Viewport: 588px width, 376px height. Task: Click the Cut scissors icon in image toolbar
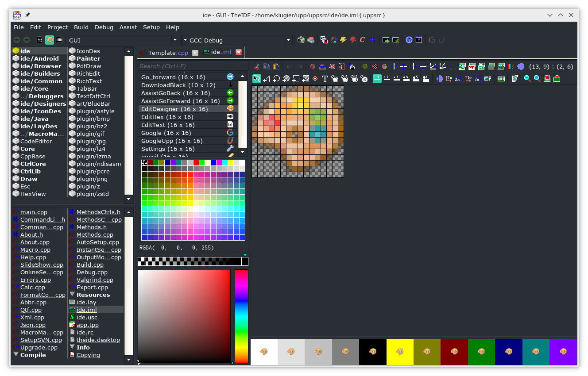[x=257, y=67]
